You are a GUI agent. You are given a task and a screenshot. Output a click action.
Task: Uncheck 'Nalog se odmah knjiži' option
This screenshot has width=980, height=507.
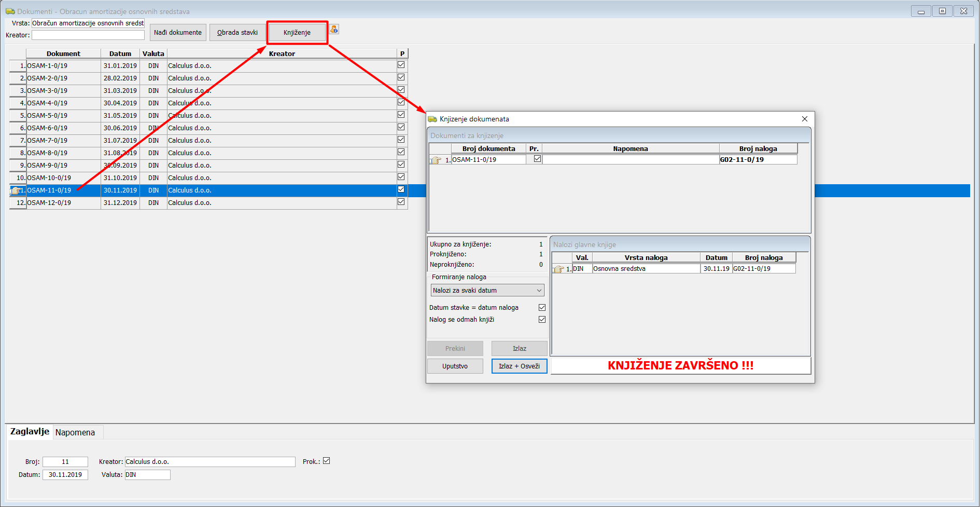[x=542, y=320]
